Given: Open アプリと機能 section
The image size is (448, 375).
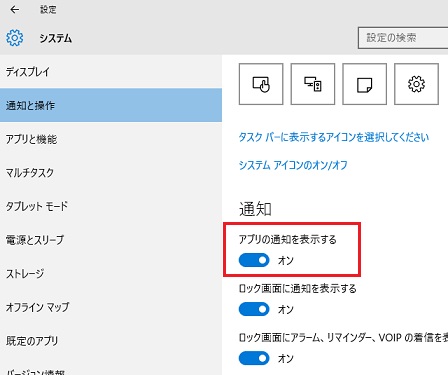Looking at the screenshot, I should coord(111,139).
